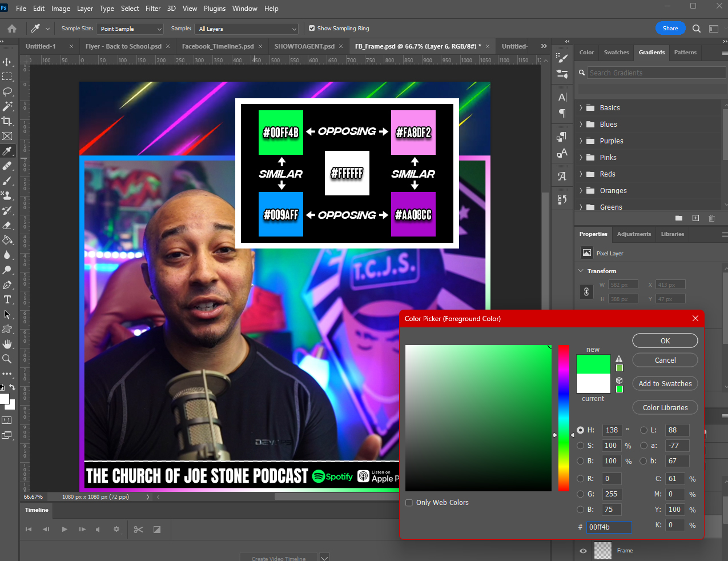728x561 pixels.
Task: Select the Crop tool
Action: [x=7, y=121]
